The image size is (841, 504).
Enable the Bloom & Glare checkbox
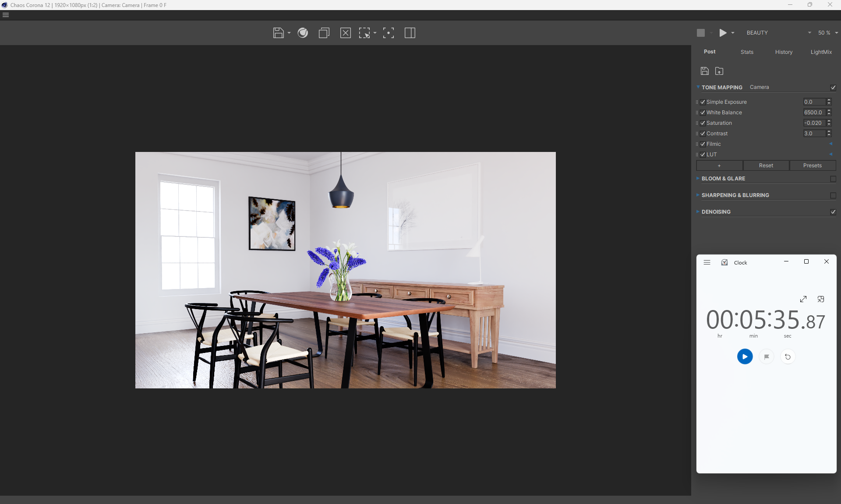[833, 179]
